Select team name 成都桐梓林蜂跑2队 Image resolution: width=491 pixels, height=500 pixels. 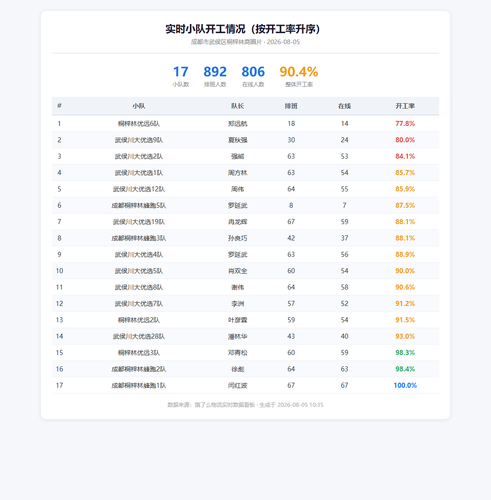click(x=139, y=369)
